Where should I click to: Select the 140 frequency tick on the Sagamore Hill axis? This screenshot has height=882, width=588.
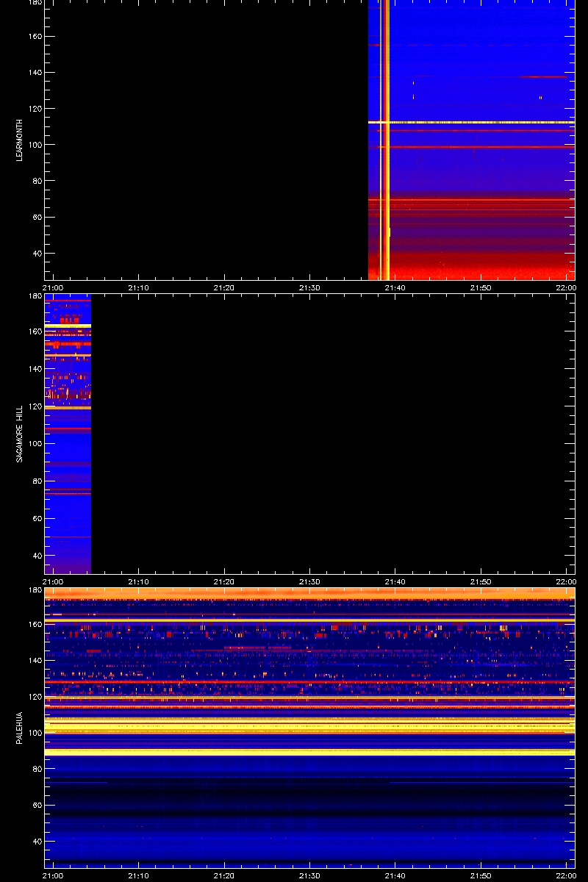pos(35,369)
